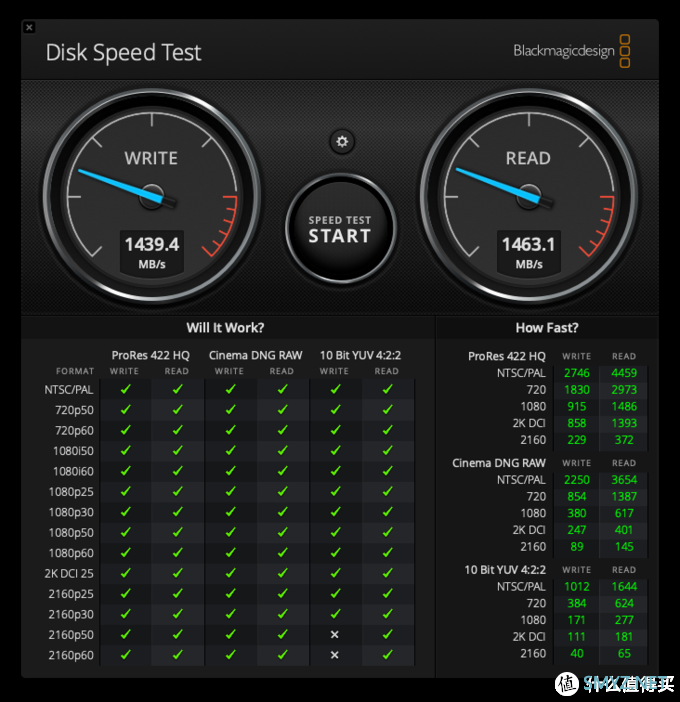Screen dimensions: 680x702
Task: Click 1080i60 10 Bit YUV read checkmark
Action: 388,471
